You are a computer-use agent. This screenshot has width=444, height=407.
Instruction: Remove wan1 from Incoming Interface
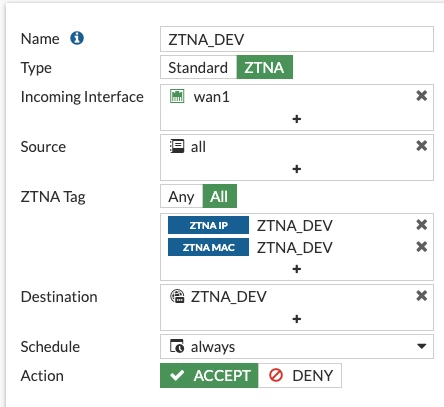click(422, 96)
